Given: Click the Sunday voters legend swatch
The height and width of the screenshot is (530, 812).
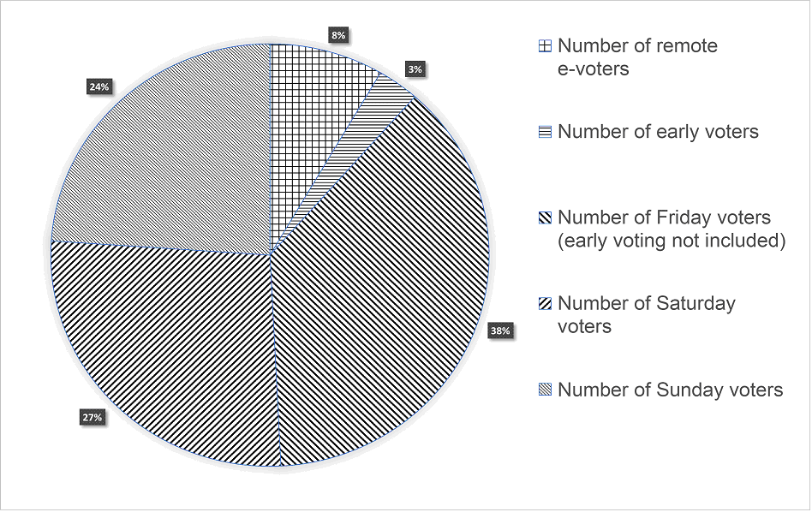Looking at the screenshot, I should pyautogui.click(x=546, y=390).
